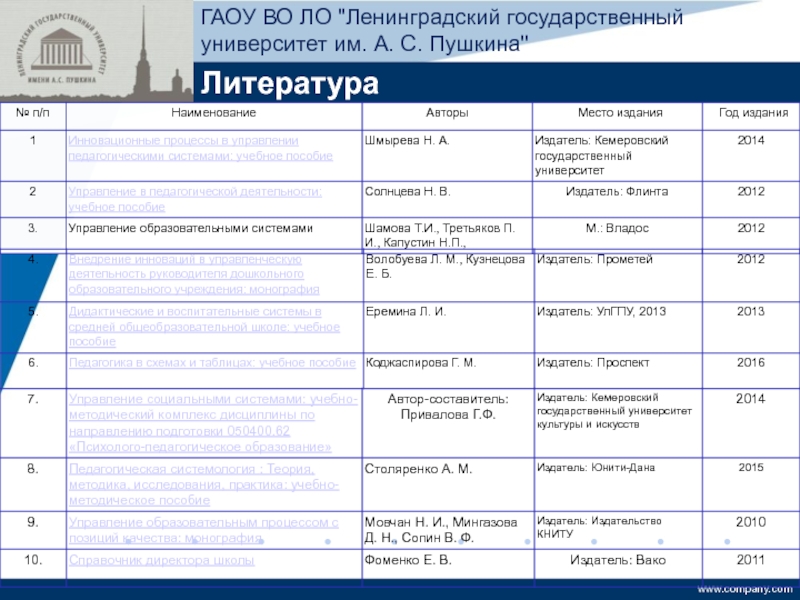Open link Инновационные процессы в управлении
Viewport: 800px width, 600px height.
201,148
